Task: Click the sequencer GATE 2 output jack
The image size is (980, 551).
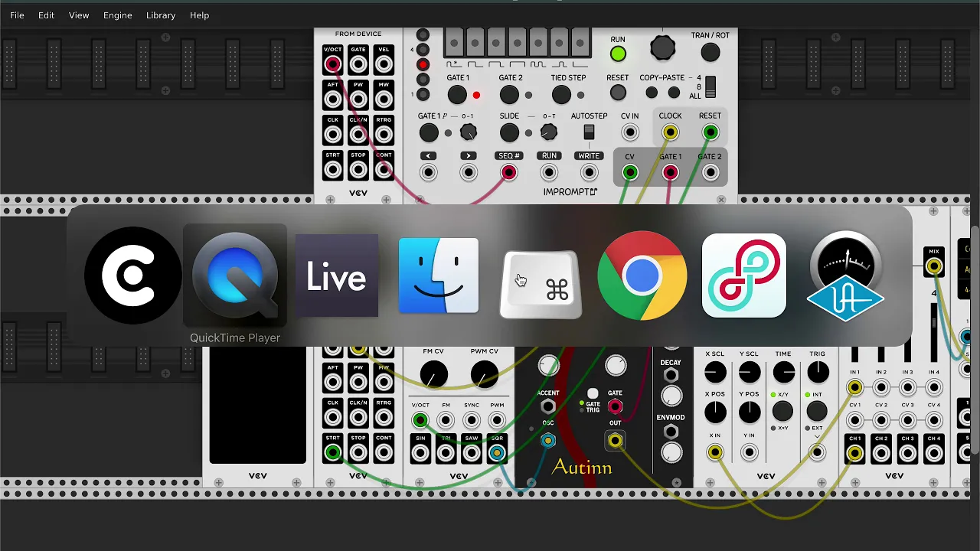Action: [710, 173]
